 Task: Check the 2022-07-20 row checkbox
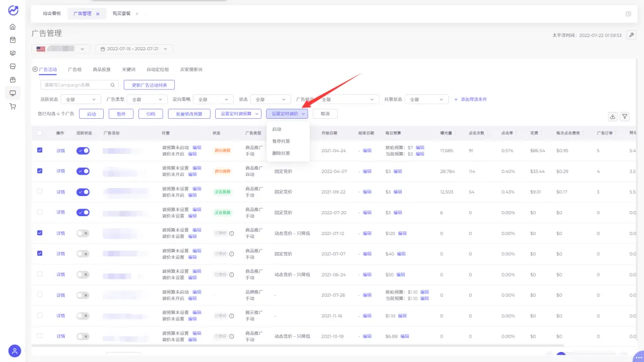click(40, 212)
